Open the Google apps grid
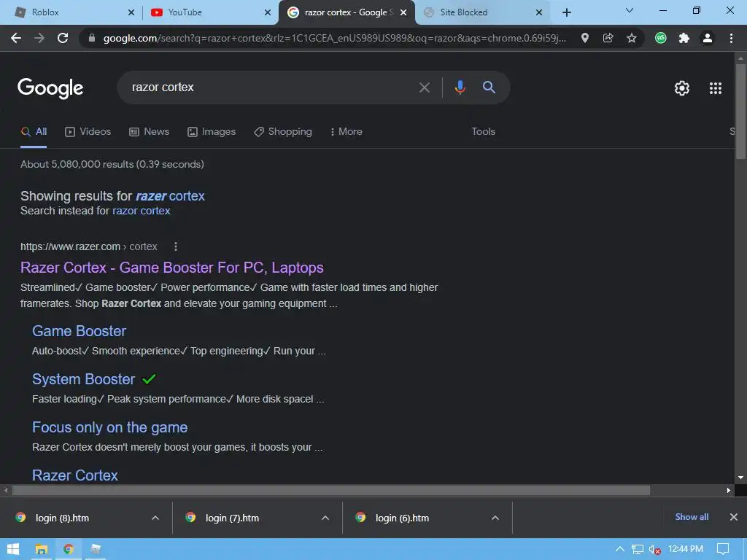Viewport: 747px width, 560px height. (x=715, y=88)
